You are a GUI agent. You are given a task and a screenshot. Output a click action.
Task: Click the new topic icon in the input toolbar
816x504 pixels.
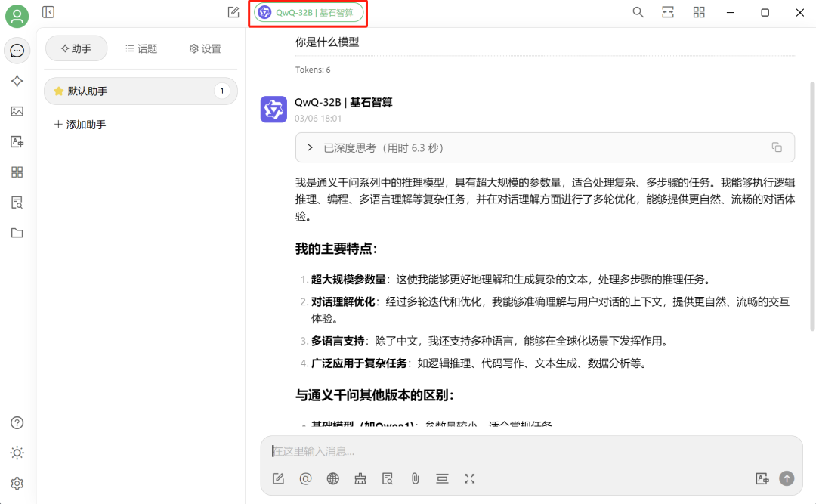coord(278,478)
